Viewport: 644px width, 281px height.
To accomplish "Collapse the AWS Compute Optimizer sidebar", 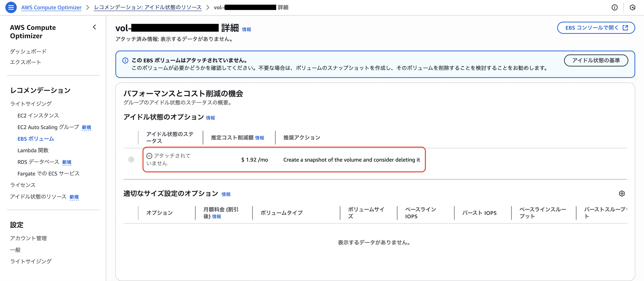I will [94, 27].
